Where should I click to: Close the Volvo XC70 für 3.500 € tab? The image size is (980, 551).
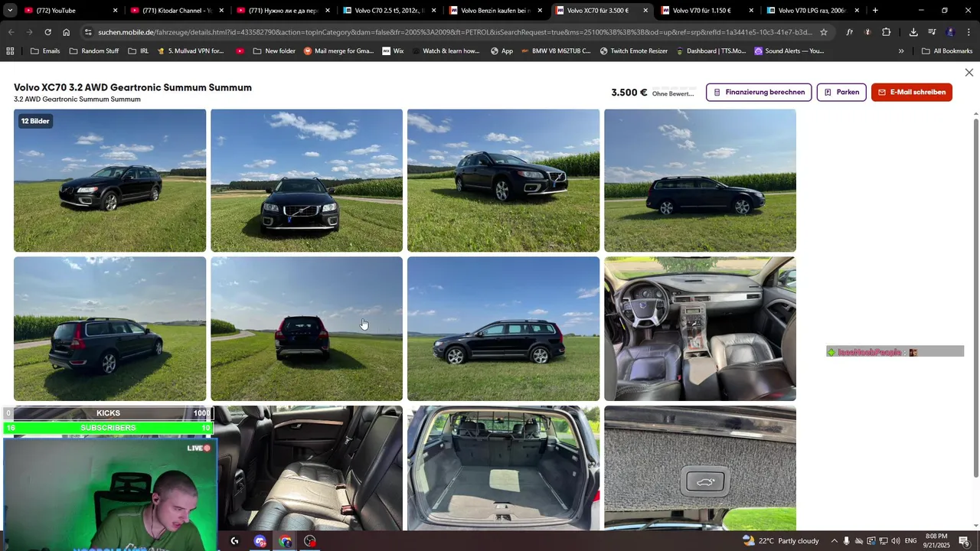coord(645,11)
